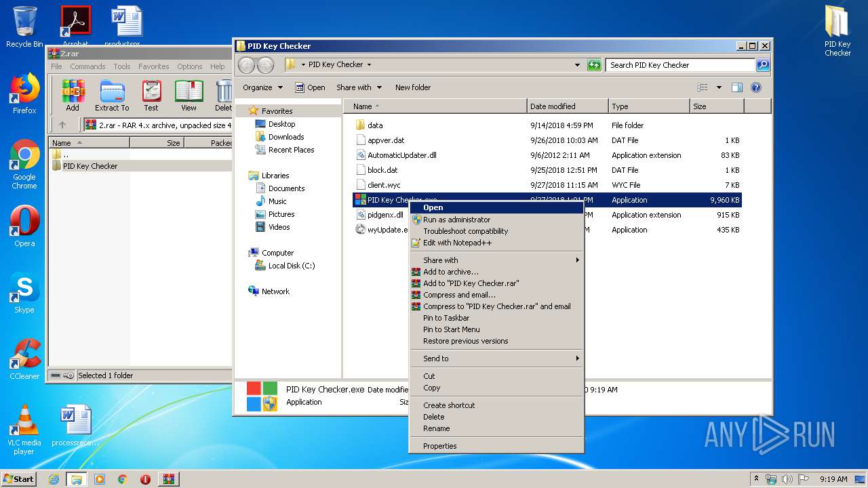The width and height of the screenshot is (868, 488).
Task: Choose Troubleshoot compatibility
Action: tap(497, 231)
